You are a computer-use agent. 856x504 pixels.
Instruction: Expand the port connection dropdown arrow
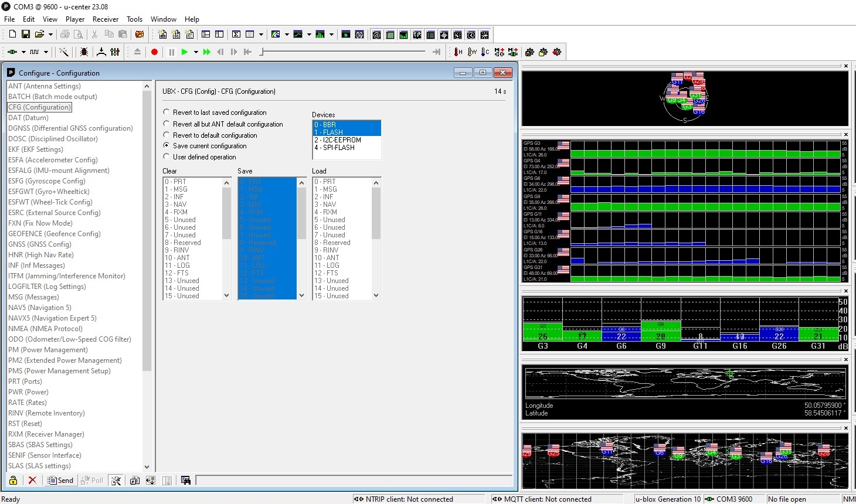[23, 52]
